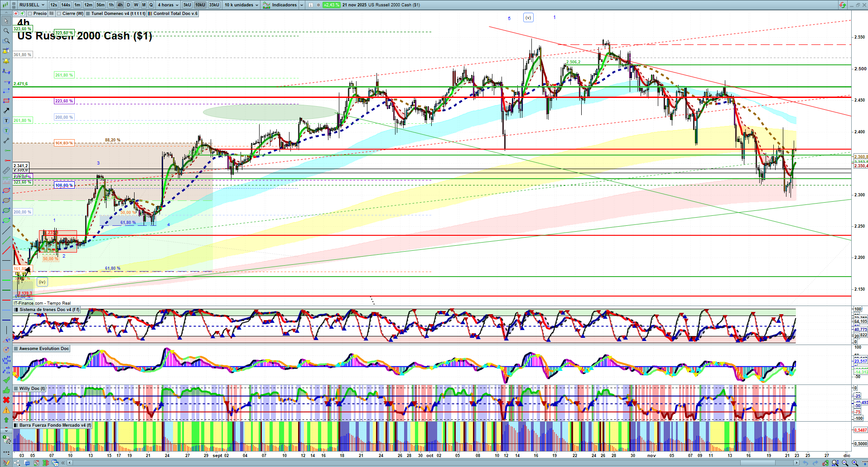The width and height of the screenshot is (868, 467).
Task: Choose the black vertical line tool
Action: click(x=6, y=330)
